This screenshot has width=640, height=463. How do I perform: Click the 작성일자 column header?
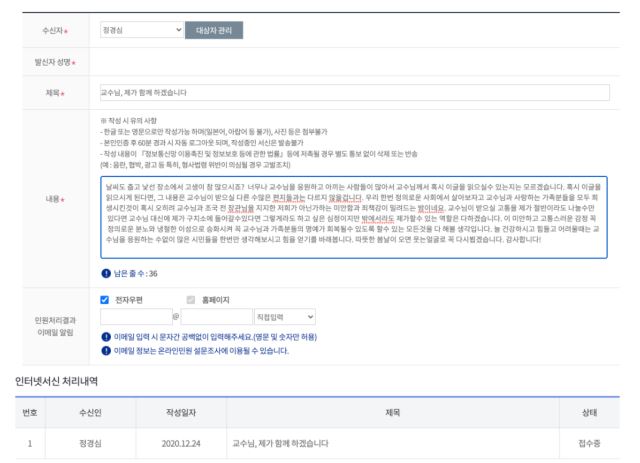pos(181,413)
